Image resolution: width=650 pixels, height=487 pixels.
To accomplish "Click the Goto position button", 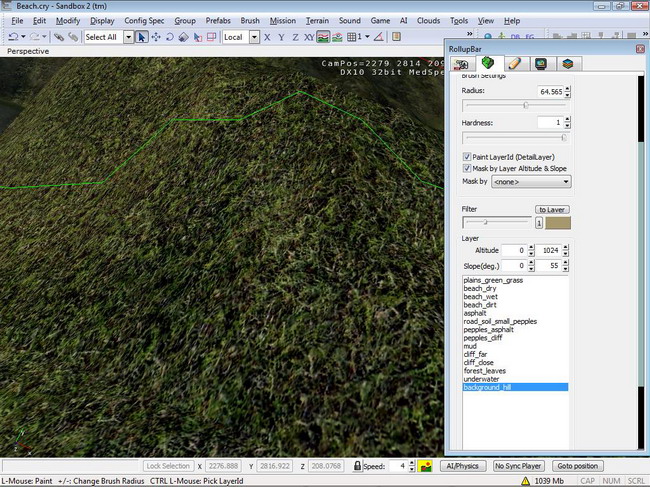I will pyautogui.click(x=577, y=466).
